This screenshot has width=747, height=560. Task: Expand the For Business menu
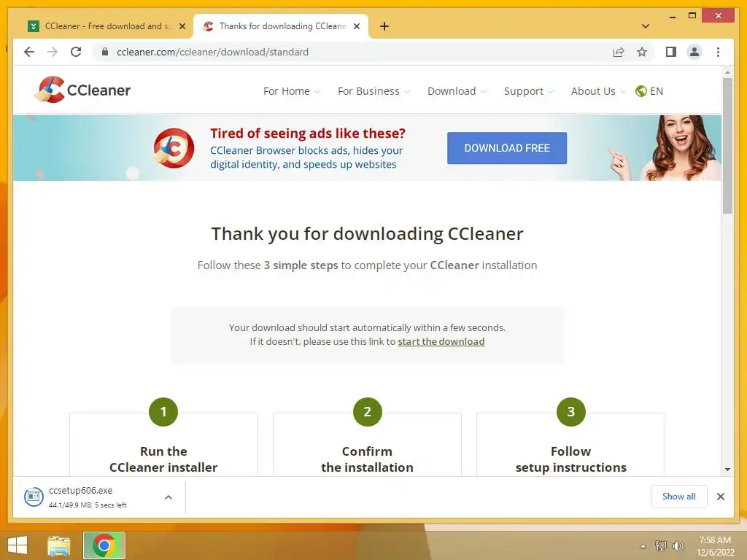click(x=373, y=91)
